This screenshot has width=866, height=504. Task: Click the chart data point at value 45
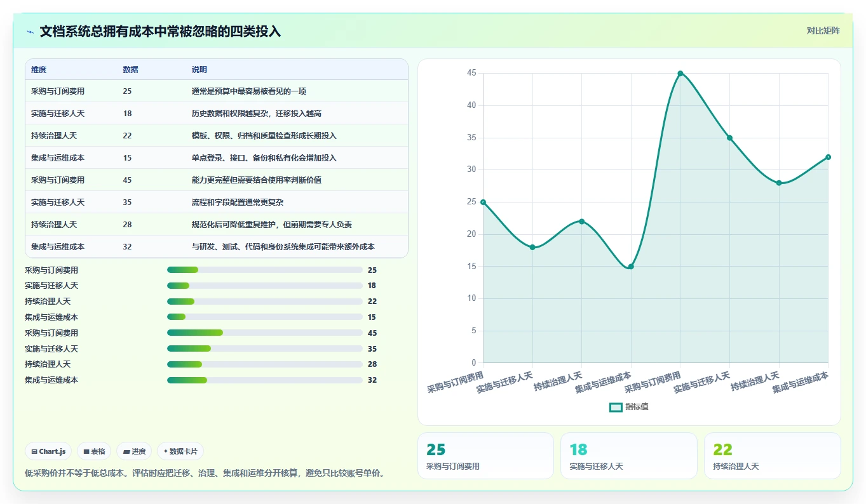pos(680,74)
